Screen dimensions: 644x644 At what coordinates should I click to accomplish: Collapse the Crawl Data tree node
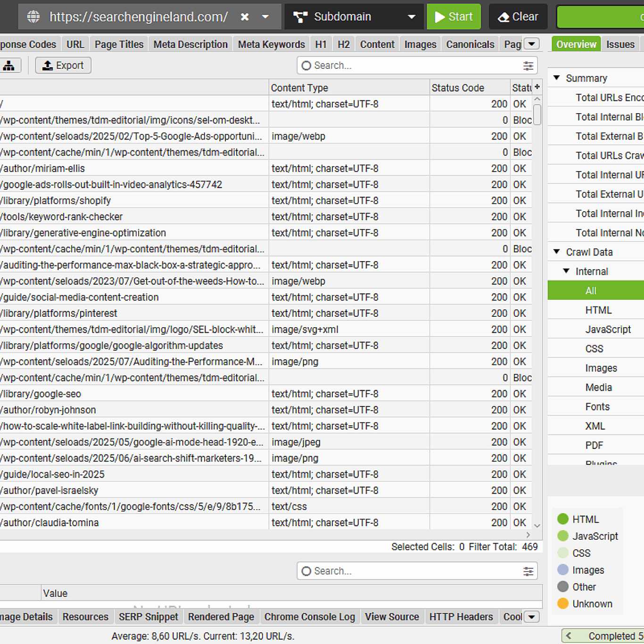point(557,252)
